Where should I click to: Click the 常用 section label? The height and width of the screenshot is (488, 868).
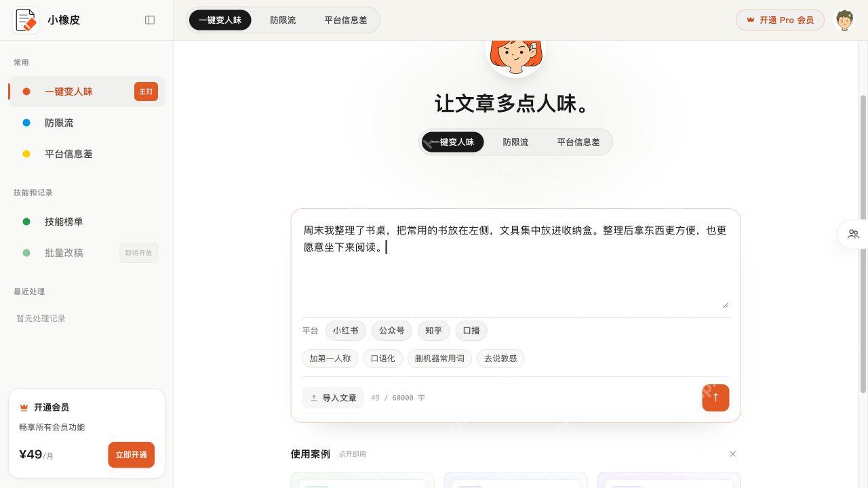tap(21, 62)
